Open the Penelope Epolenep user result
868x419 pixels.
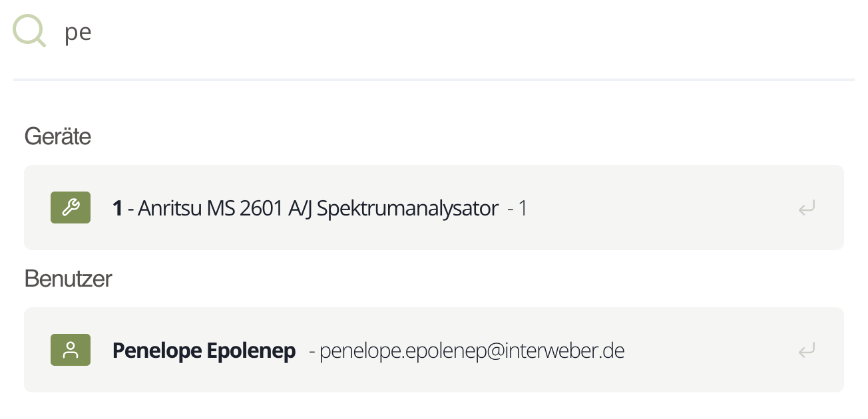click(x=434, y=350)
